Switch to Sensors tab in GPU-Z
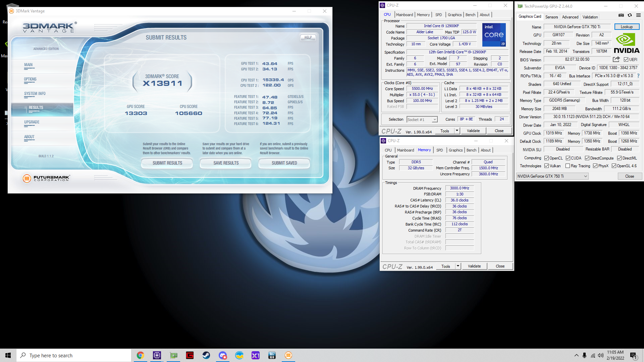 pos(551,17)
